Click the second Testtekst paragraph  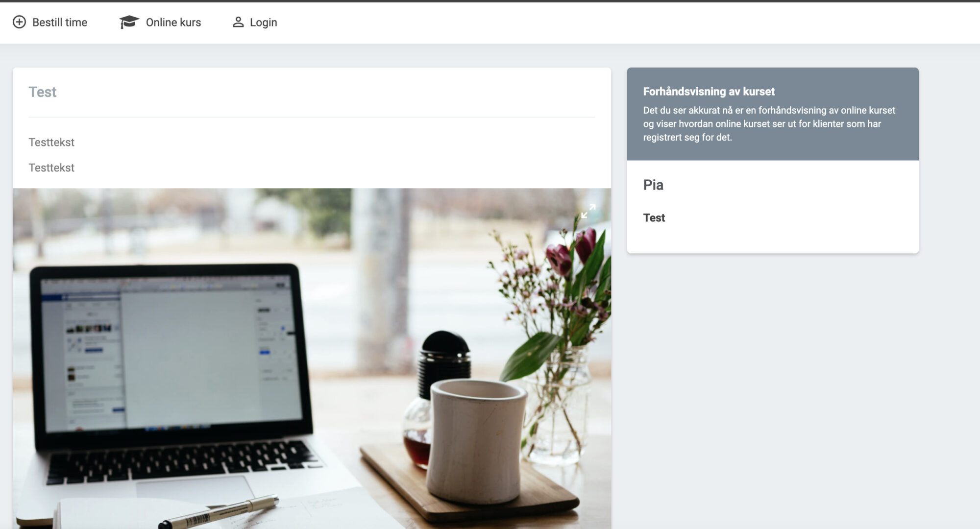click(51, 168)
